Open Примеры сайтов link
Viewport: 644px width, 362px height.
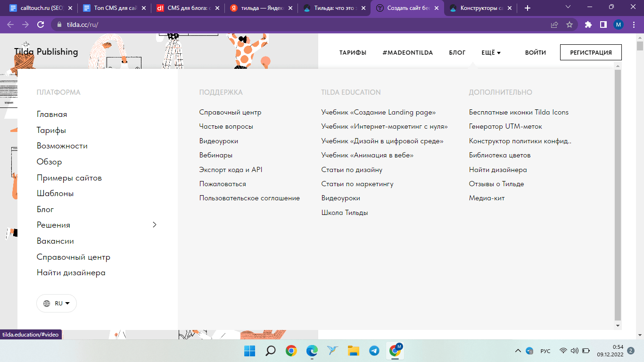pos(69,178)
